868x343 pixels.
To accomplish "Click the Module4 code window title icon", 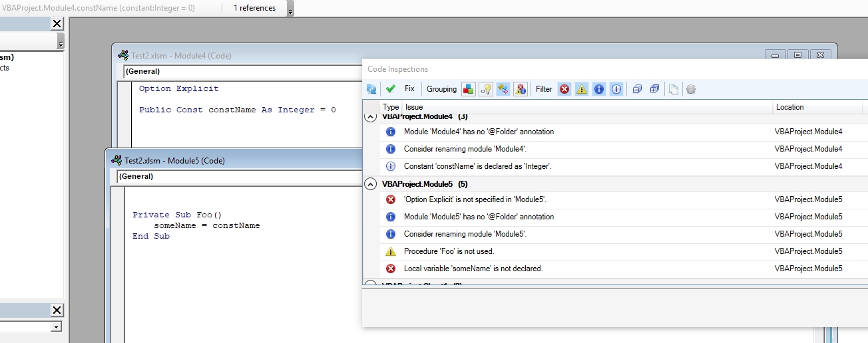I will 123,56.
